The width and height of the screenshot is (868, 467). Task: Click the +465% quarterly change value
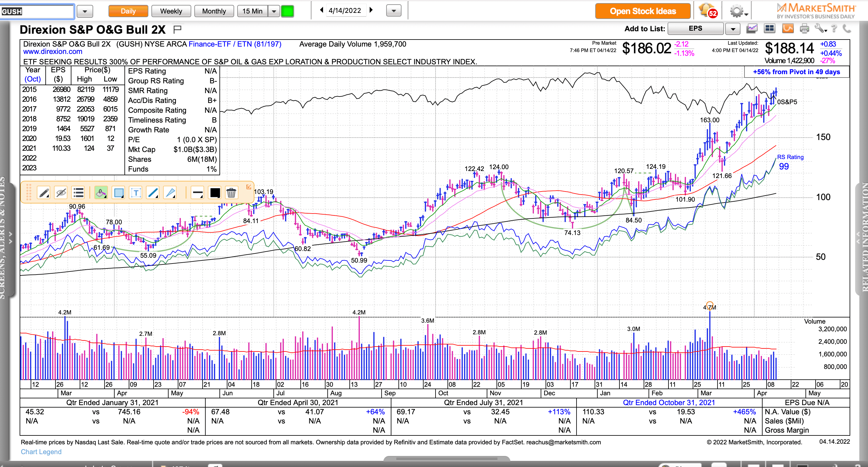(x=744, y=412)
